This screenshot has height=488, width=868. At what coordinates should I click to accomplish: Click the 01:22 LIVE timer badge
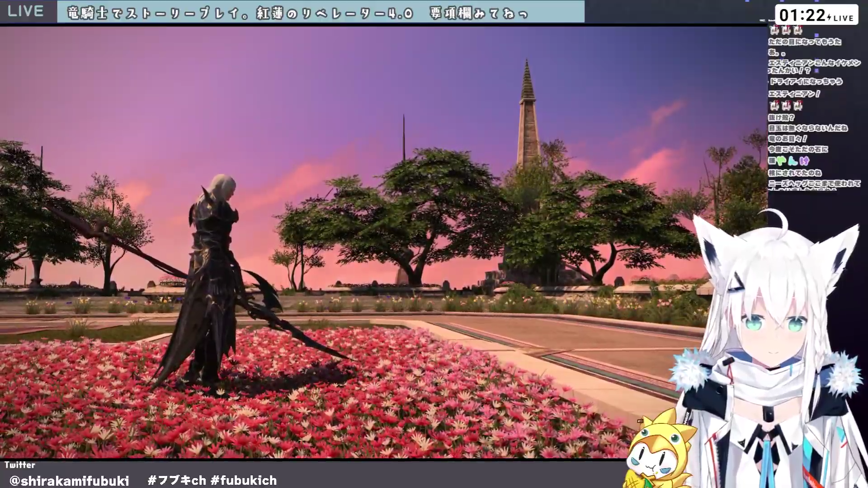point(816,15)
